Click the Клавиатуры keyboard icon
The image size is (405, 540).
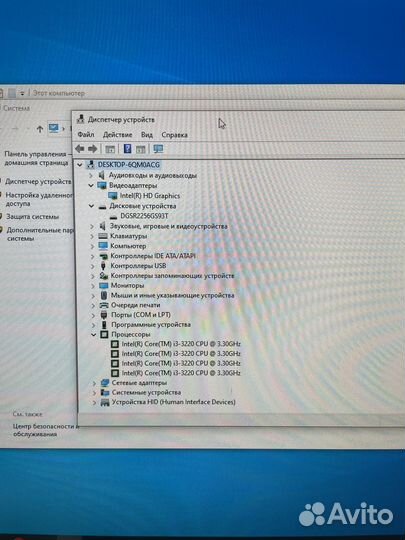(x=103, y=236)
